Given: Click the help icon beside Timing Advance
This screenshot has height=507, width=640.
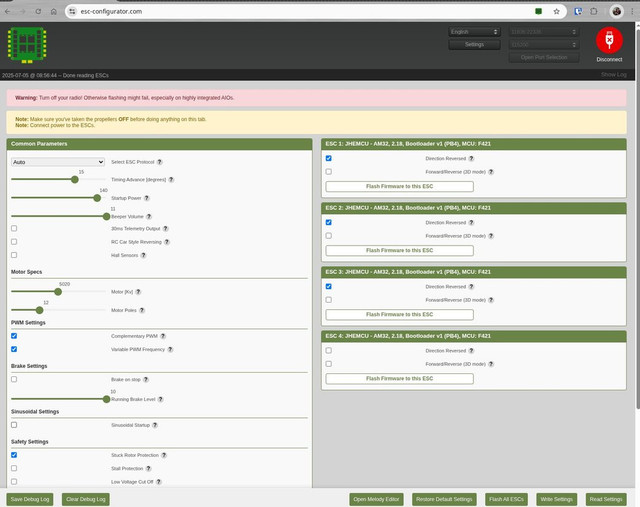Looking at the screenshot, I should pos(171,180).
